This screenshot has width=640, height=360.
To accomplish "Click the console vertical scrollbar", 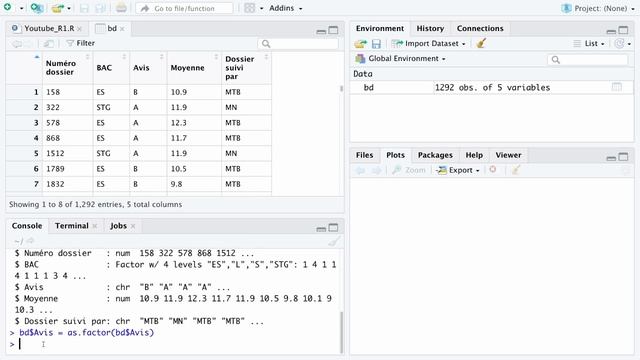I will 341,332.
